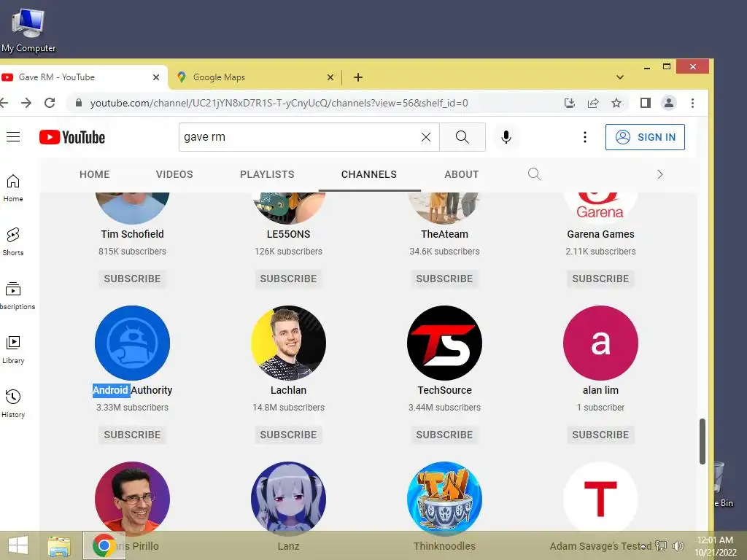Open the Lanz anime avatar channel
The image size is (747, 560).
(x=288, y=497)
